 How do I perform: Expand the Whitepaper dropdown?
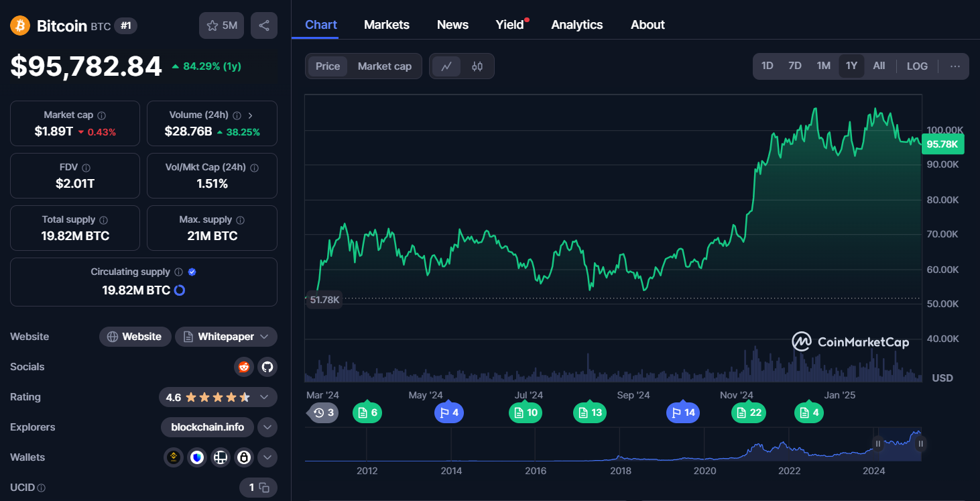(x=226, y=337)
